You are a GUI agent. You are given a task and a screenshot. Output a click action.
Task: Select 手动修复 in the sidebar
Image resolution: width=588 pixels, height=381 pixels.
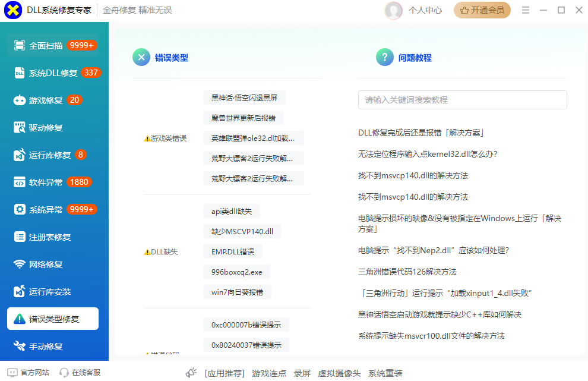pos(46,347)
